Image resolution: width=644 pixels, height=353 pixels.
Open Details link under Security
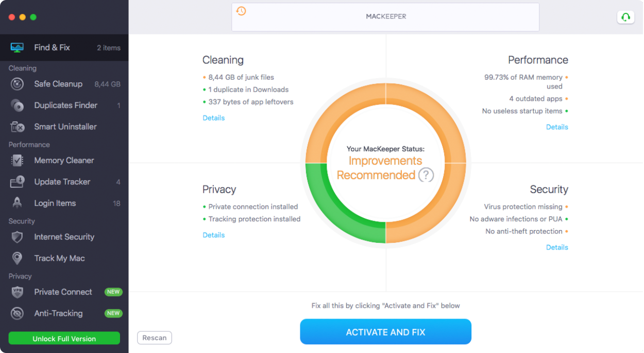click(557, 248)
